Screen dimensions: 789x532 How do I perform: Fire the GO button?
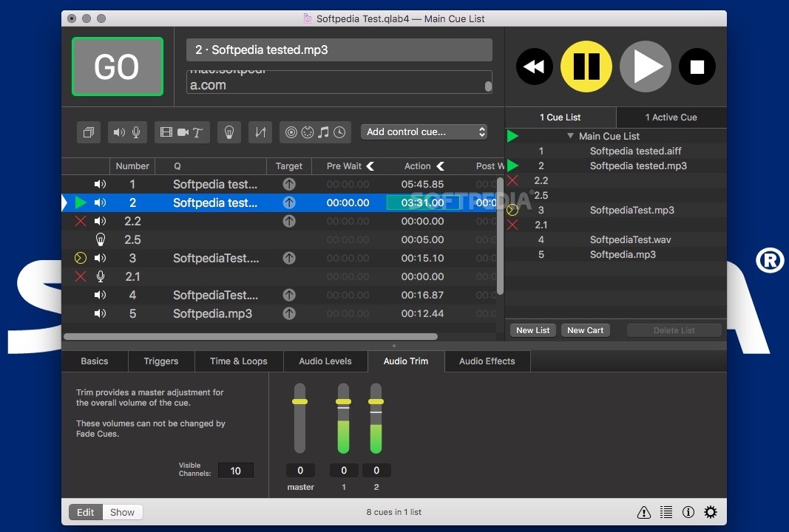pos(118,66)
